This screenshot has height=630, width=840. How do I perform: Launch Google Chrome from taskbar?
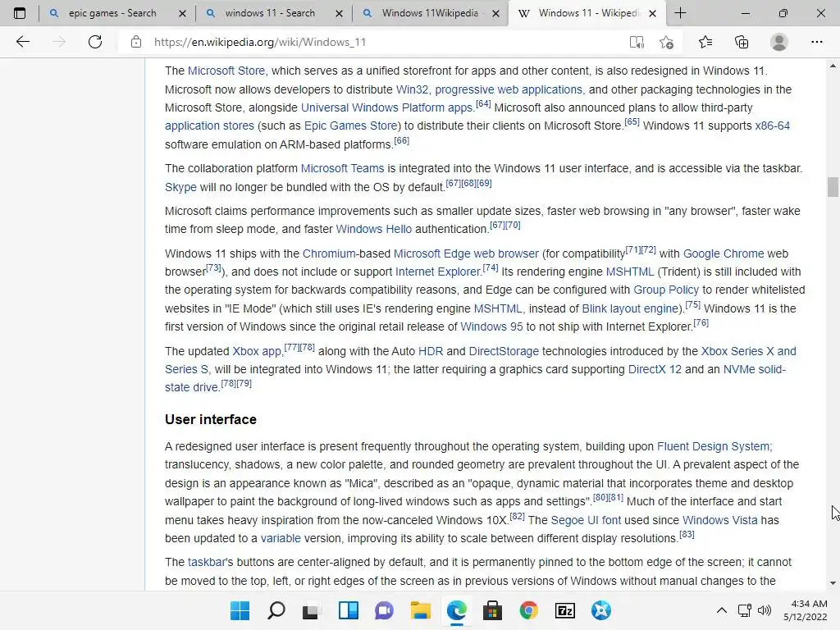coord(529,610)
